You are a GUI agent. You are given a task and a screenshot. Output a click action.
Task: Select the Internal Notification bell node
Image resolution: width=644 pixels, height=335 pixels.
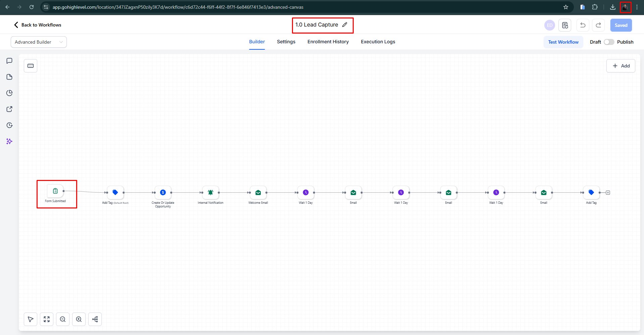pyautogui.click(x=210, y=193)
